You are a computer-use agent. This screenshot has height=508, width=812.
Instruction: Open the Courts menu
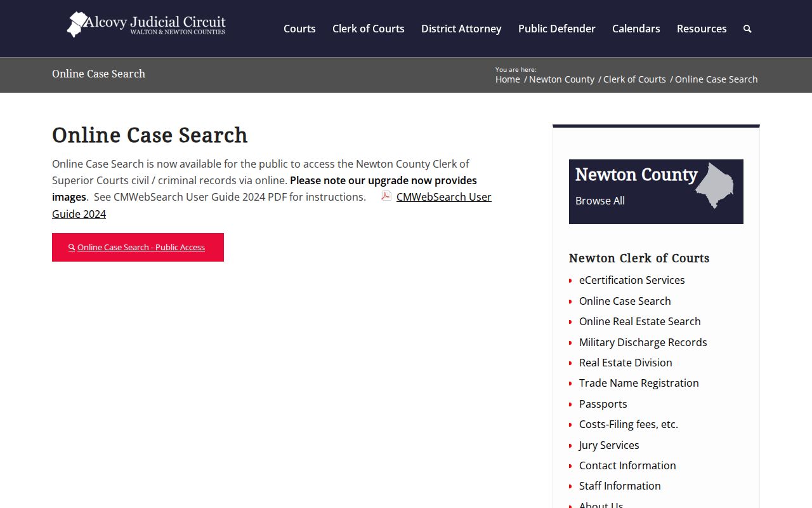click(x=299, y=29)
